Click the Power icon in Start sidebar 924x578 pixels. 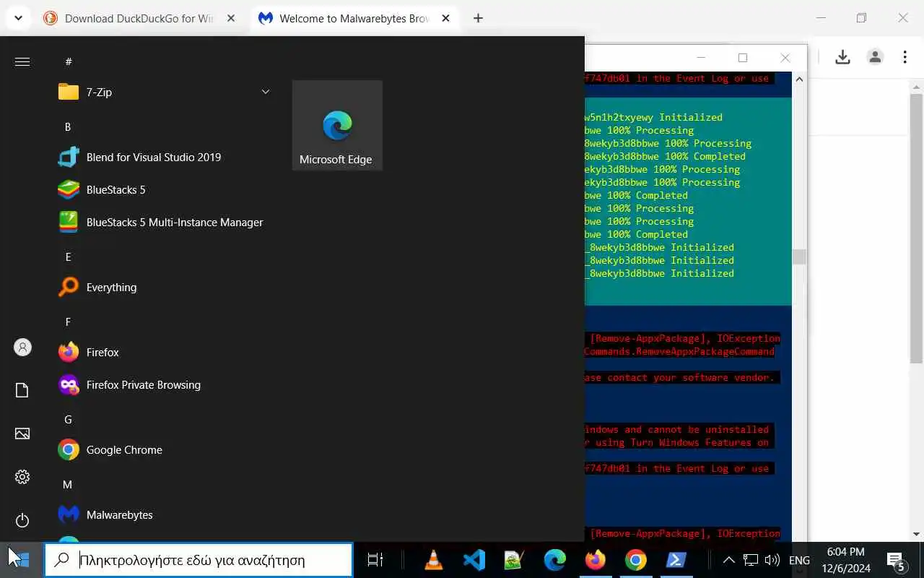pyautogui.click(x=22, y=520)
